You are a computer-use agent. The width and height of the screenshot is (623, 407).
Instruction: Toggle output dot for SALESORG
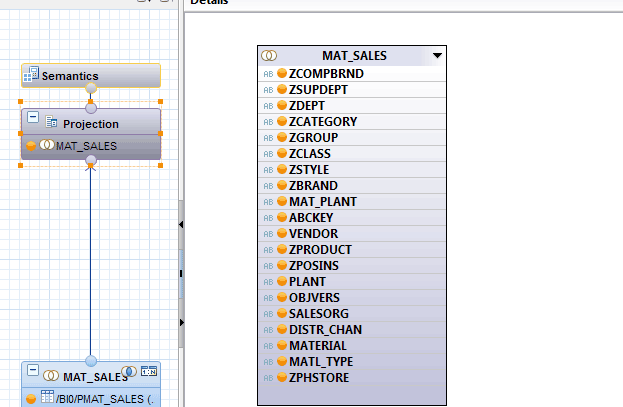tap(282, 313)
